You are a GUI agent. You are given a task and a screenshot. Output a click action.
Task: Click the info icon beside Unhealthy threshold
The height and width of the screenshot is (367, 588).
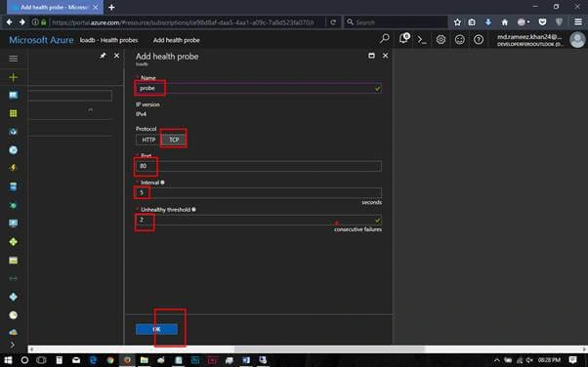click(x=193, y=210)
